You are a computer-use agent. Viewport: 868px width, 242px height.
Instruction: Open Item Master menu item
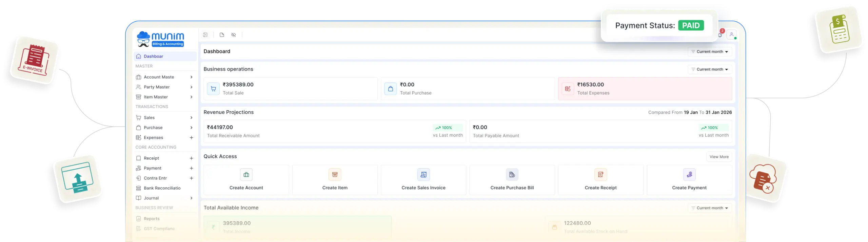(165, 97)
